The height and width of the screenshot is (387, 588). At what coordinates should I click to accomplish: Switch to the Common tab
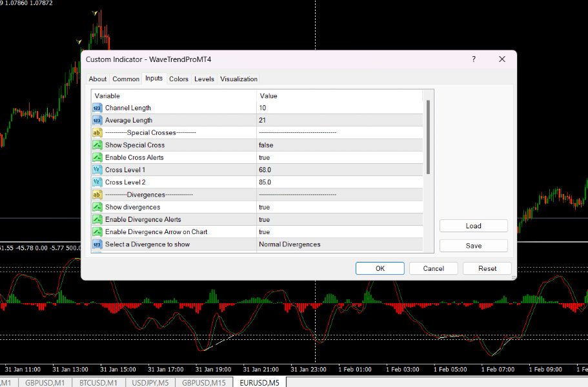(126, 79)
